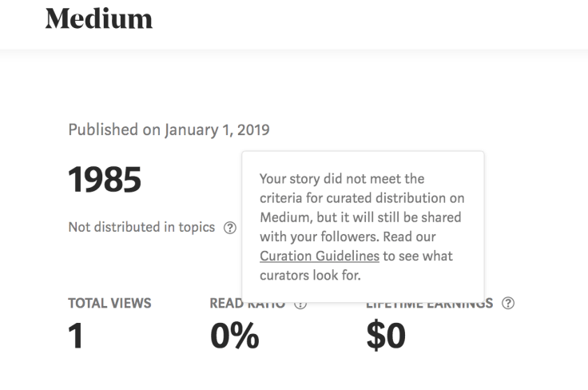The width and height of the screenshot is (588, 390).
Task: Click the Medium logo
Action: click(x=98, y=19)
